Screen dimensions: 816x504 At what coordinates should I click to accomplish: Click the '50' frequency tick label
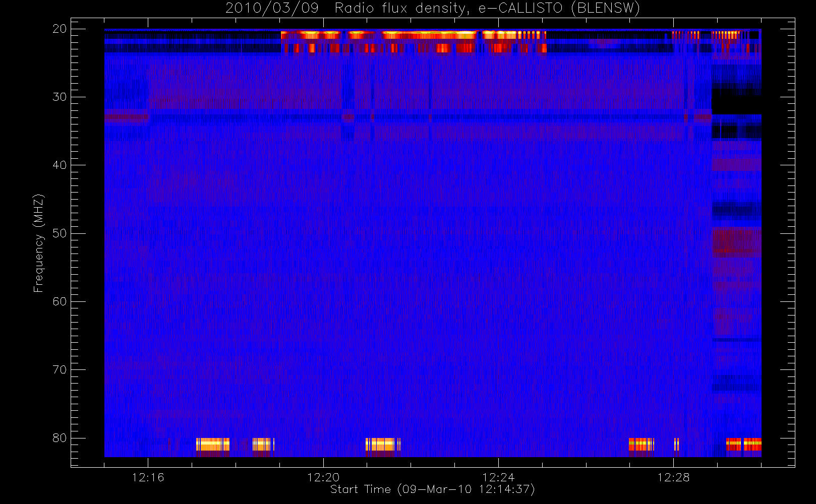60,233
